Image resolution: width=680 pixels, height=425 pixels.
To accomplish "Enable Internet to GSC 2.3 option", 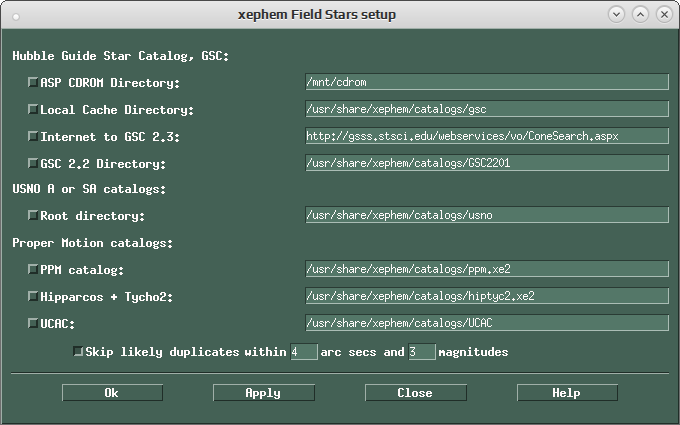I will pyautogui.click(x=33, y=136).
